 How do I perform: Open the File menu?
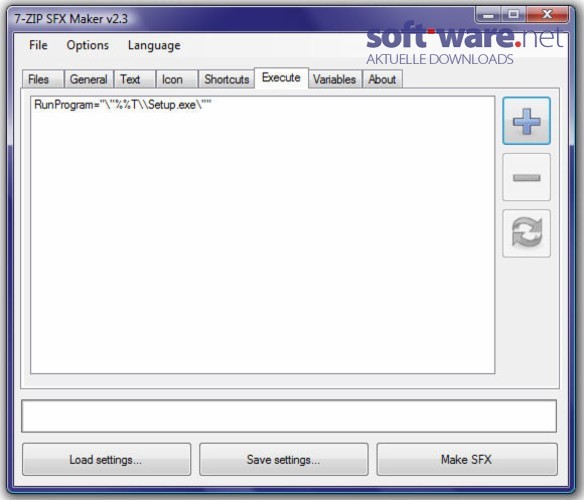(38, 45)
